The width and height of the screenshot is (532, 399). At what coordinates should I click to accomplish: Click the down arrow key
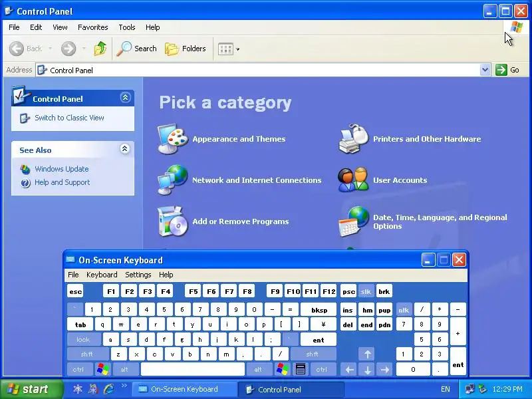point(368,369)
